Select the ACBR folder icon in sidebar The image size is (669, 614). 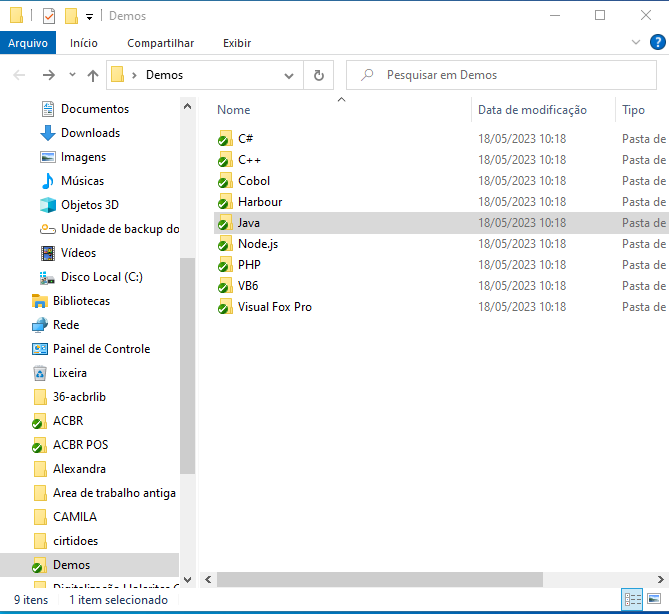click(39, 421)
